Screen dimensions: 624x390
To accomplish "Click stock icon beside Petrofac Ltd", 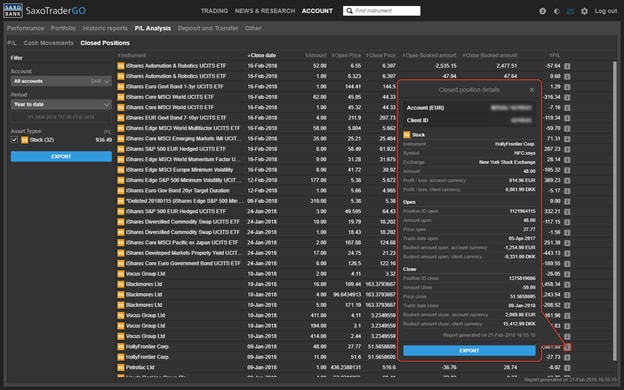I will pyautogui.click(x=121, y=367).
